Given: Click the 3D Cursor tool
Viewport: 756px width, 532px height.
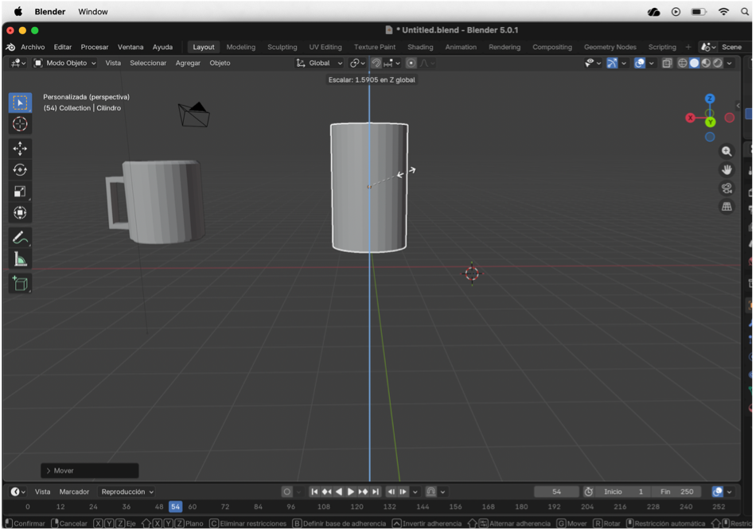Looking at the screenshot, I should [x=21, y=124].
